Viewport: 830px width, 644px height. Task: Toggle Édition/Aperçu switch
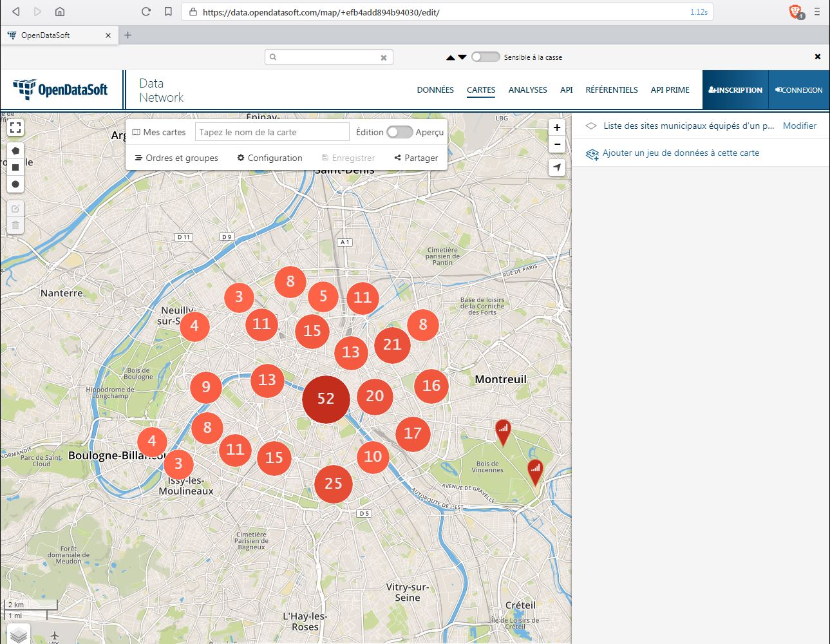[x=399, y=132]
